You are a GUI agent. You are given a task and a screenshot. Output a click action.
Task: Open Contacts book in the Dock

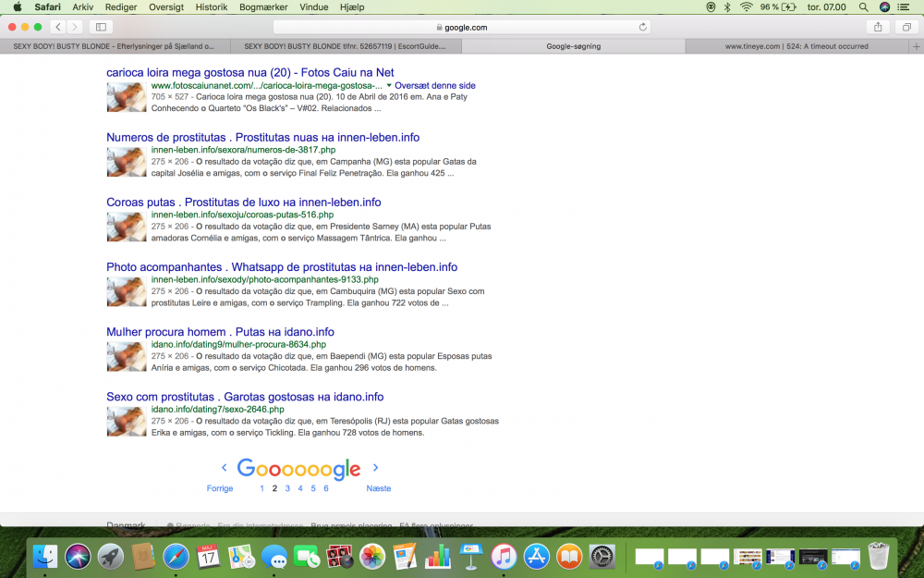tap(143, 556)
